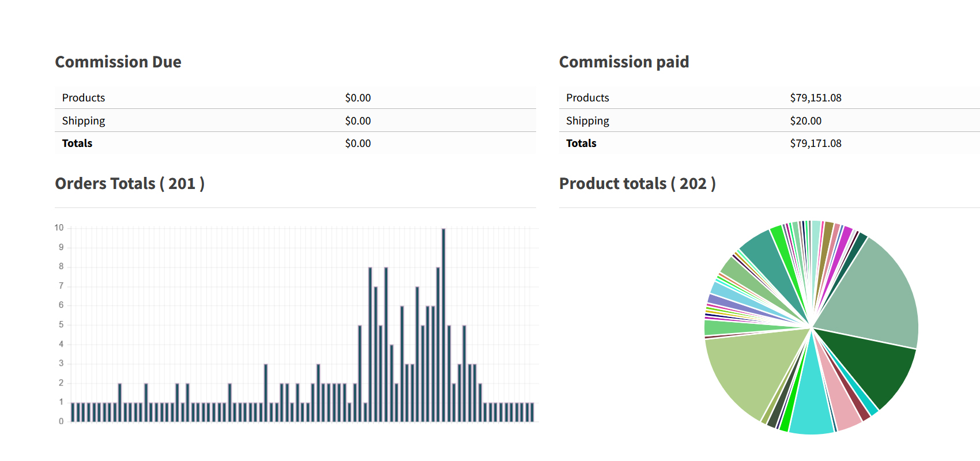The height and width of the screenshot is (461, 980).
Task: Select the $79,171.08 Totals paid amount
Action: pyautogui.click(x=815, y=143)
